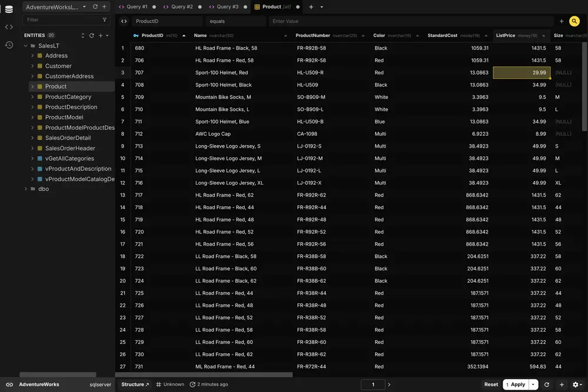Screen dimensions: 588x392
Task: Expand the dbo schema folder
Action: point(25,189)
